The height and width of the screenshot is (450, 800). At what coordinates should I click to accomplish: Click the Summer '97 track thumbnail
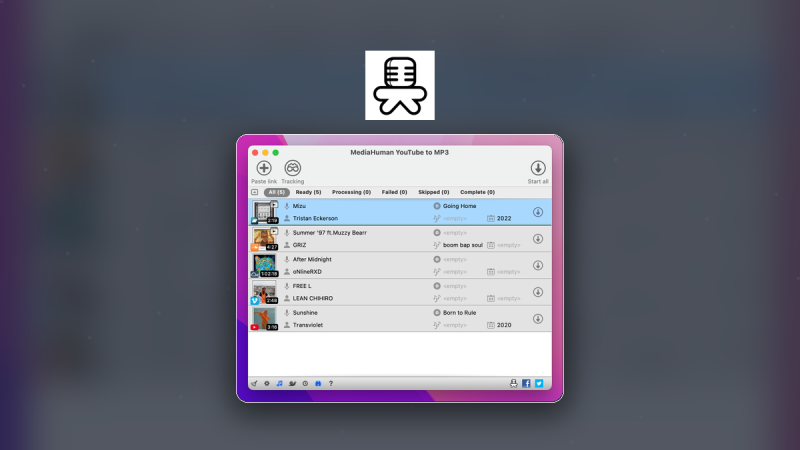point(264,239)
